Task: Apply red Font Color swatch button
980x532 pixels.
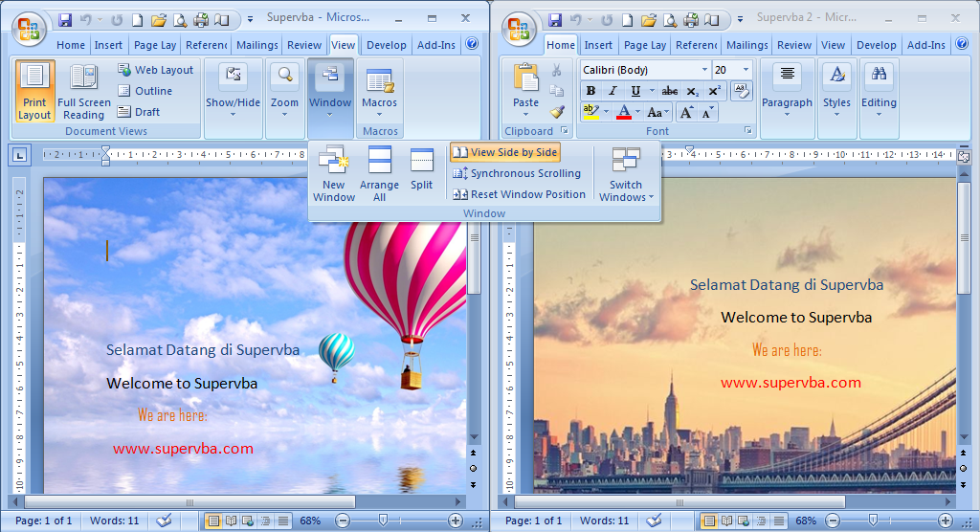Action: coord(624,113)
